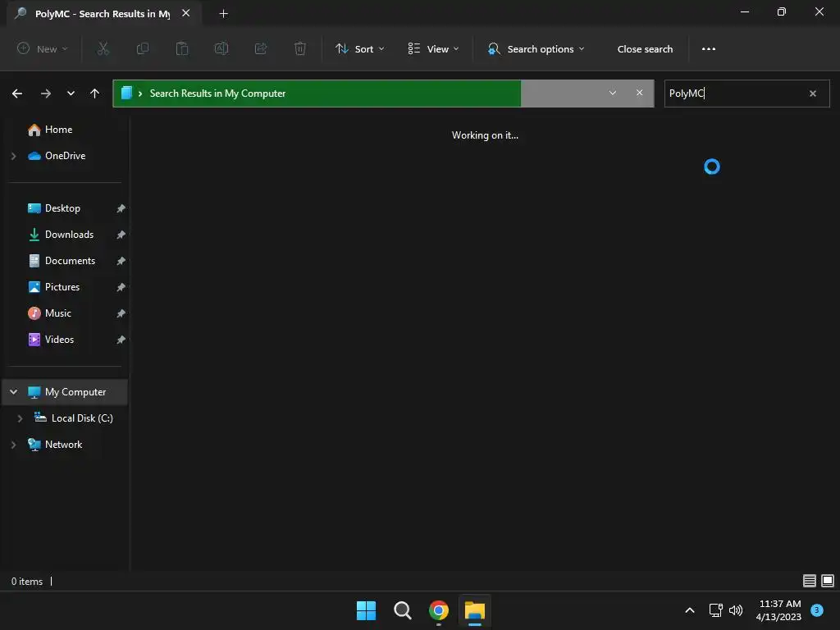The height and width of the screenshot is (630, 840).
Task: Click the pin icon beside Pictures
Action: pyautogui.click(x=121, y=287)
